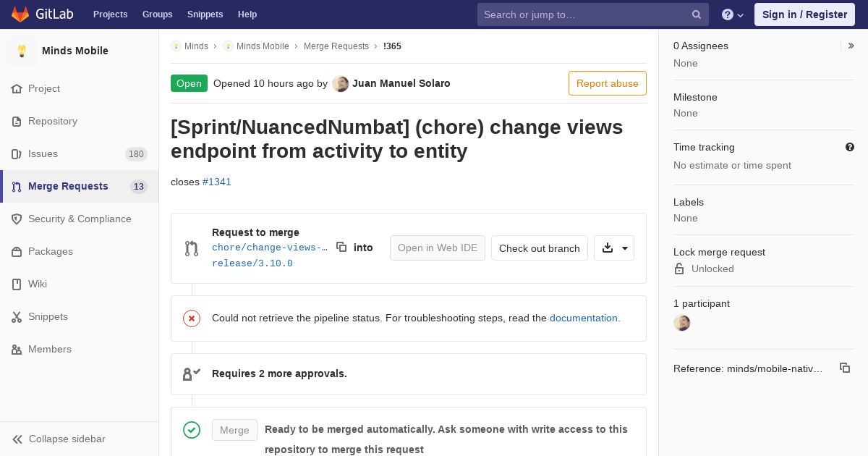Click the Project home icon
The height and width of the screenshot is (456, 868).
coord(17,88)
